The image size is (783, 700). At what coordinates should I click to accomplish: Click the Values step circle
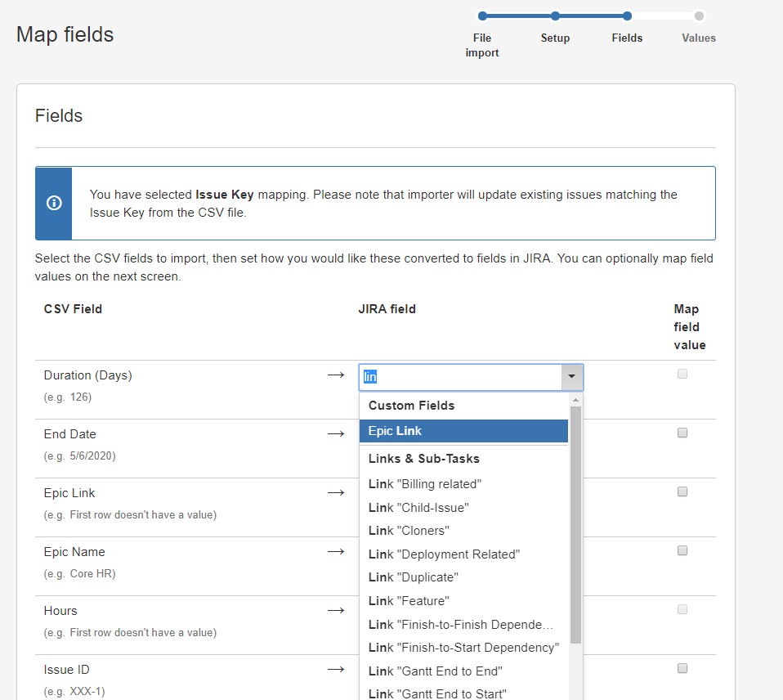click(699, 16)
